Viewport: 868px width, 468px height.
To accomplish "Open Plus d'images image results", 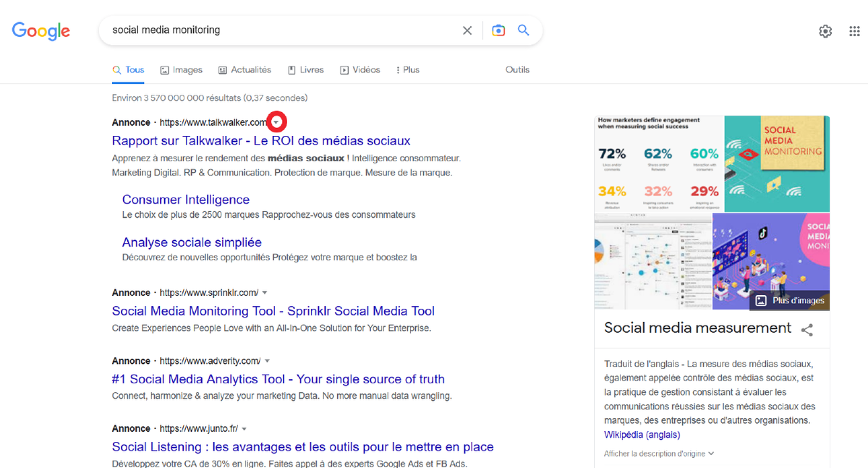I will [x=790, y=300].
